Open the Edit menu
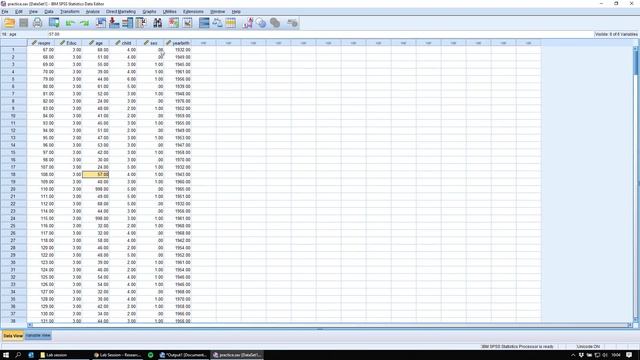The height and width of the screenshot is (360, 640). click(x=19, y=11)
